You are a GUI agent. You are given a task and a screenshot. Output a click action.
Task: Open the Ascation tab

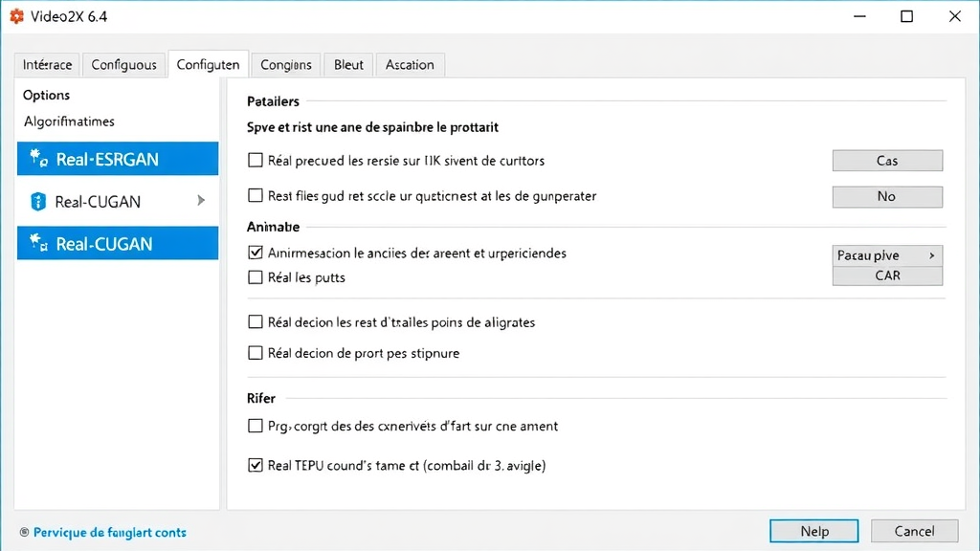pos(410,64)
